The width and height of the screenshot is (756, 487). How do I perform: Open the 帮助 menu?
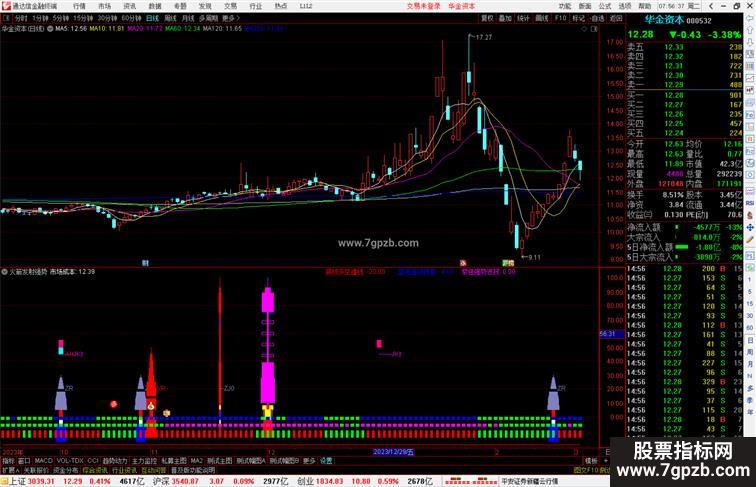tap(645, 6)
